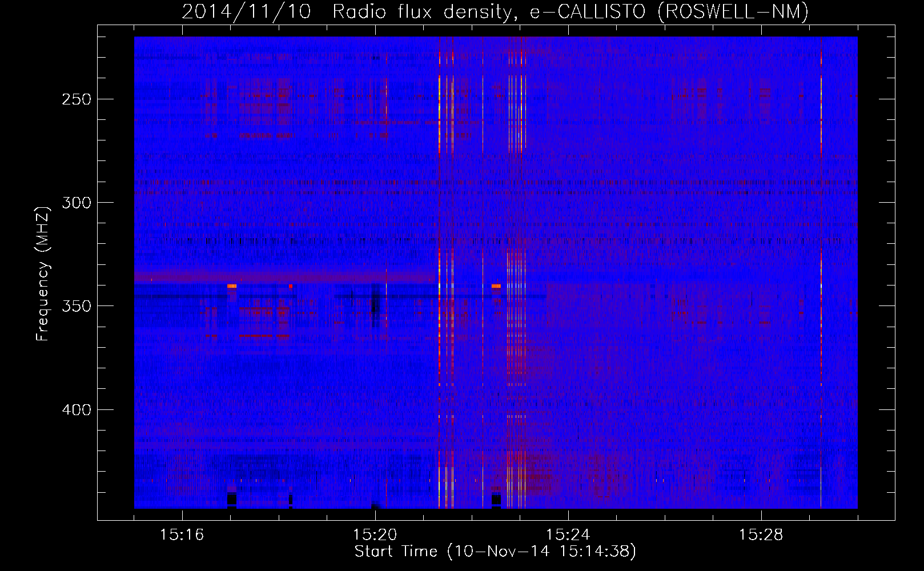Click the 350 frequency axis label
Screen dimensions: 924x571
75,305
